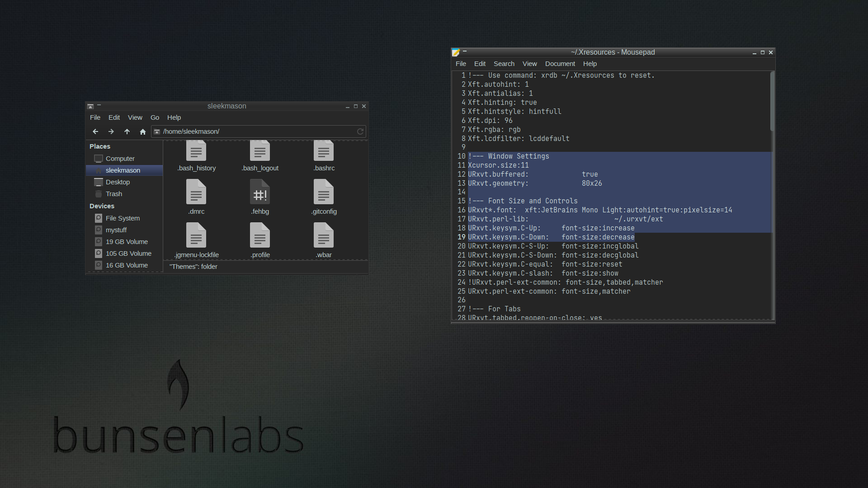This screenshot has height=488, width=868.
Task: Open File menu in Mousepad
Action: point(461,64)
